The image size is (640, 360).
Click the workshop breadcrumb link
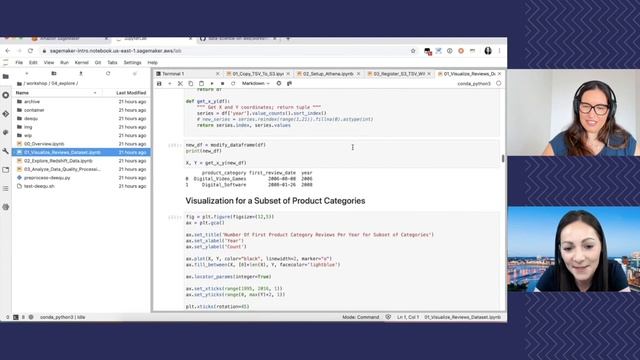click(37, 83)
